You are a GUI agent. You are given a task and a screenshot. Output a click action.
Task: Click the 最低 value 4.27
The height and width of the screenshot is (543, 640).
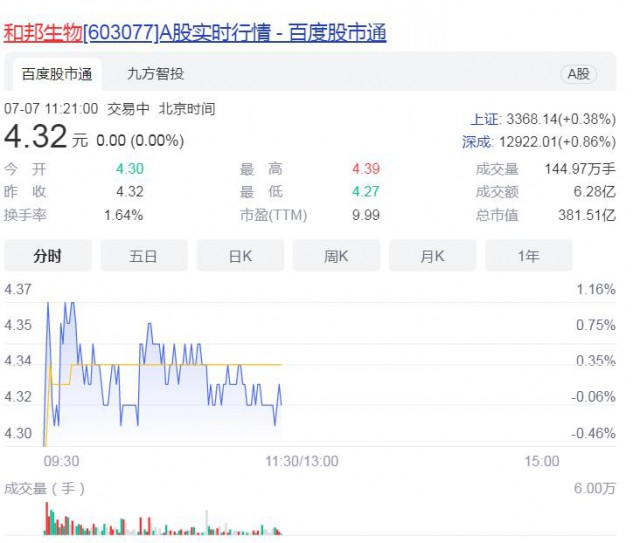point(366,192)
